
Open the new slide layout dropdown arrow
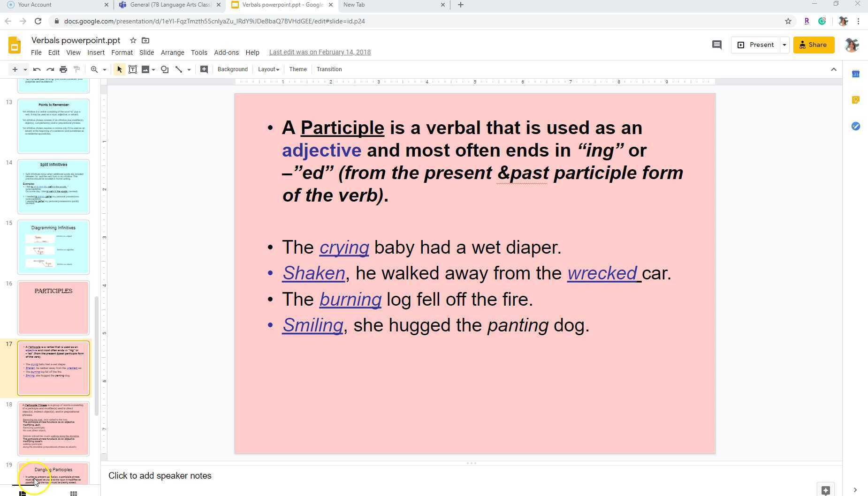25,69
